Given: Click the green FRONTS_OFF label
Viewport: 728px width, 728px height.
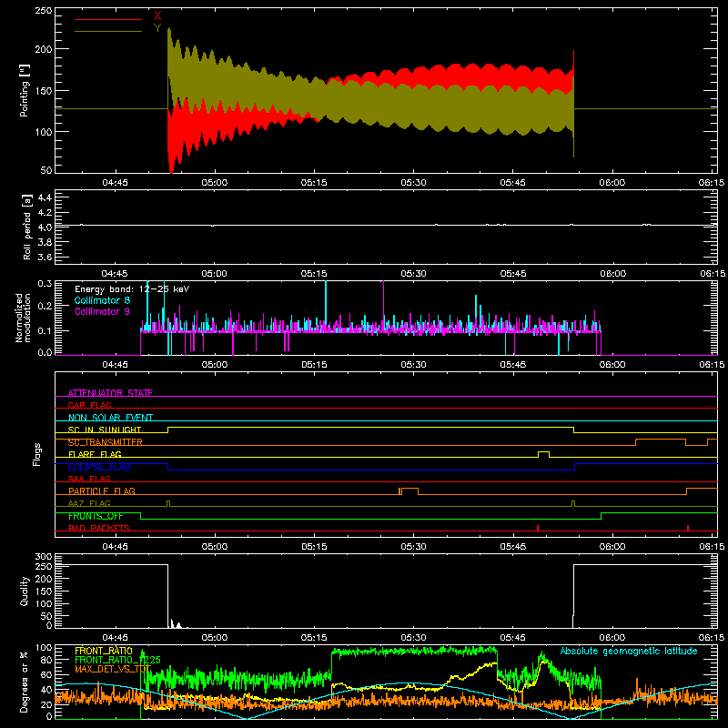Looking at the screenshot, I should pos(96,516).
